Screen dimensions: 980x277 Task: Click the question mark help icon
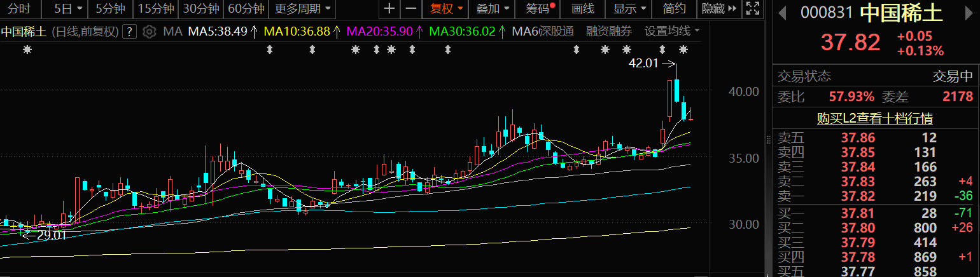[x=130, y=32]
